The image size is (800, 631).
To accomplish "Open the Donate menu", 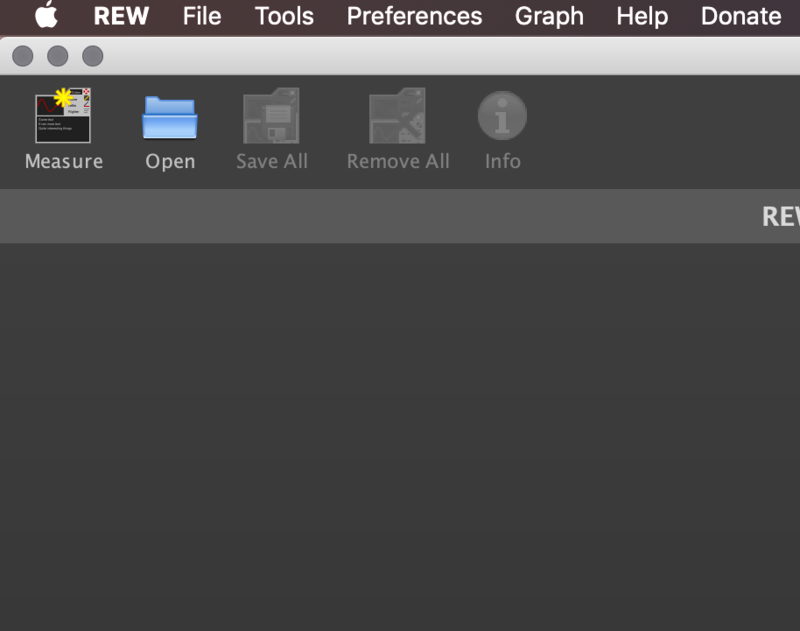I will pyautogui.click(x=741, y=16).
